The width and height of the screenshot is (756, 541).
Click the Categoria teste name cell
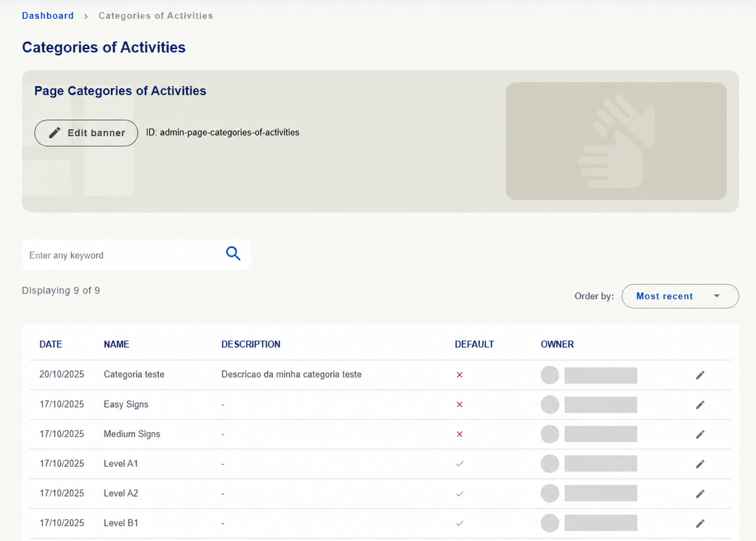click(x=134, y=374)
